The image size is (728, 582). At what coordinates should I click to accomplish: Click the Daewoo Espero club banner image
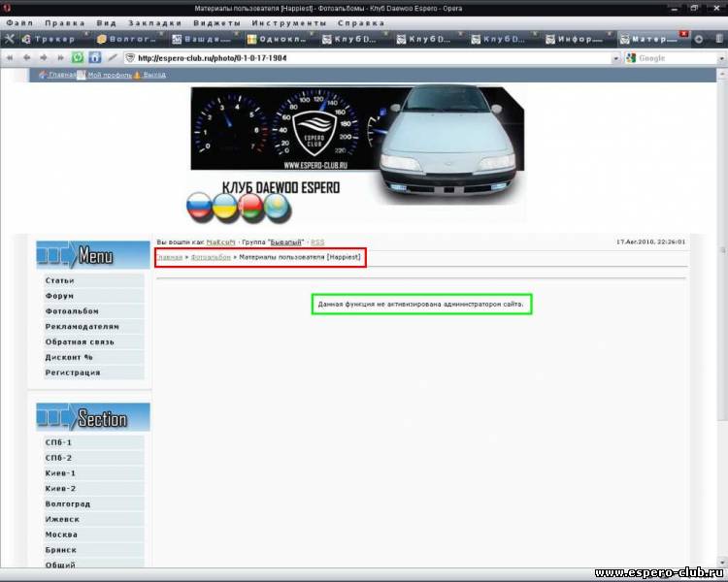click(x=356, y=153)
